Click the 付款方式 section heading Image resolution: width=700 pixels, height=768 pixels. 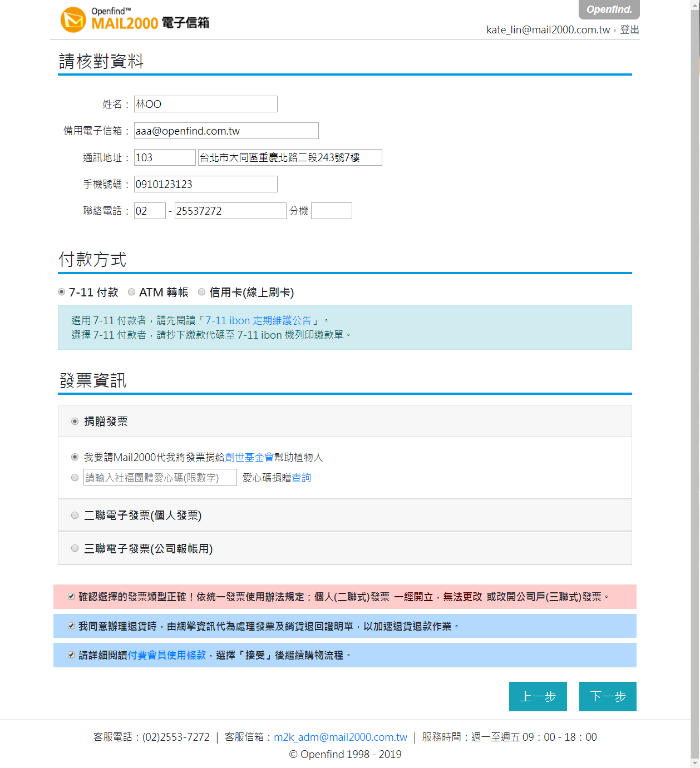pos(93,260)
